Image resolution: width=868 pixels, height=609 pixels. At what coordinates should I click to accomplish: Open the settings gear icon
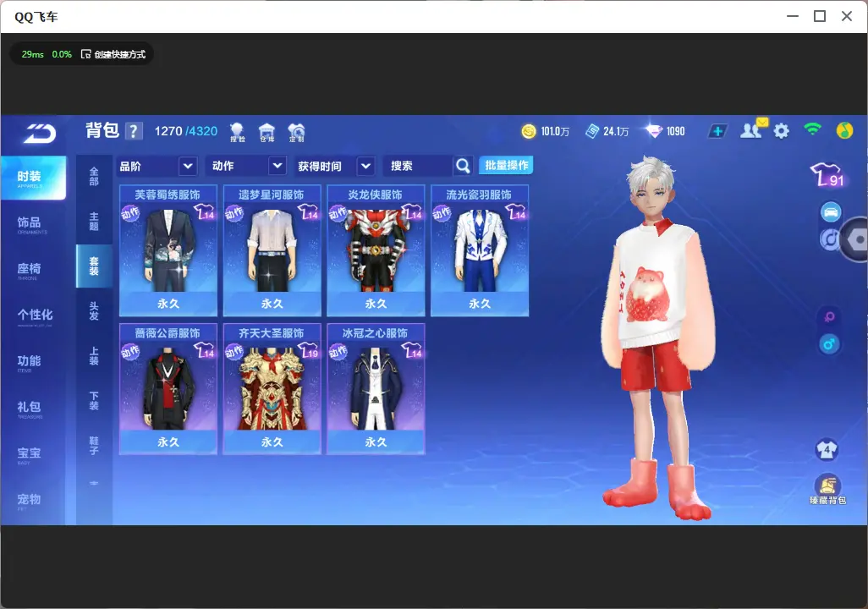coord(781,131)
